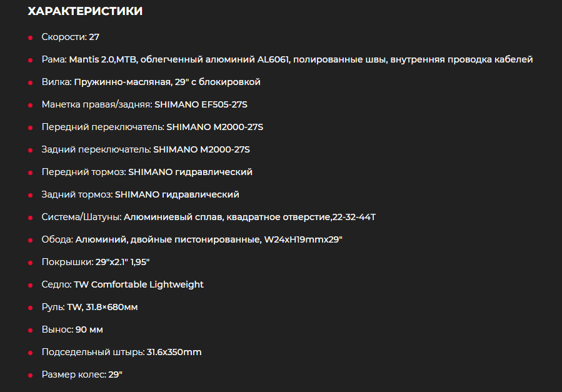
Task: Click the Mantis 2.0 frame description text
Action: point(301,59)
